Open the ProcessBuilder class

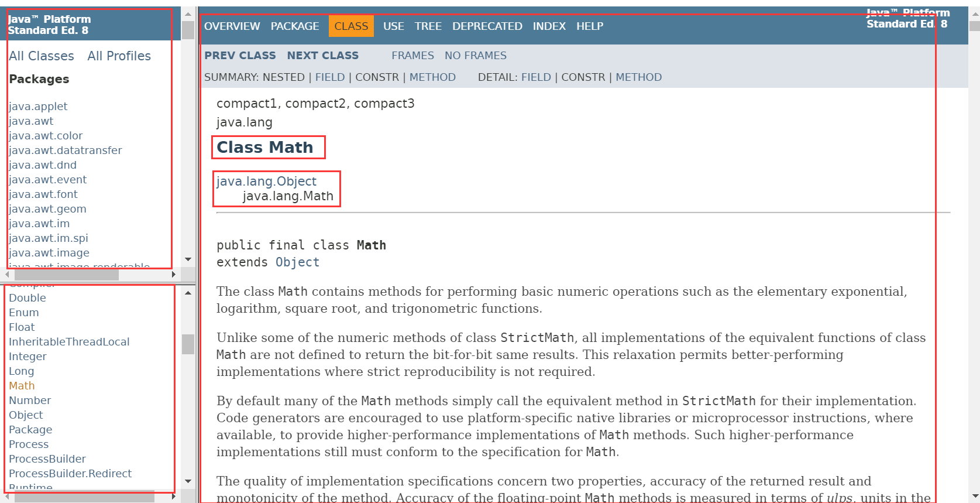[x=47, y=459]
